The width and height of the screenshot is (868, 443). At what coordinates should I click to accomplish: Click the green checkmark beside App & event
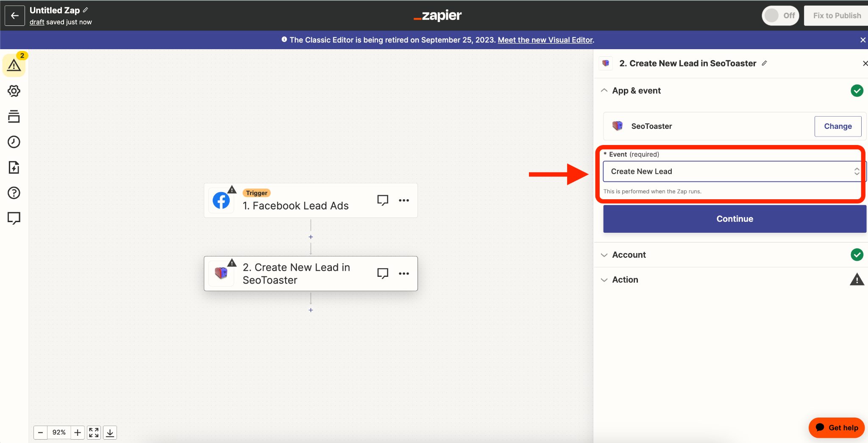(x=857, y=90)
